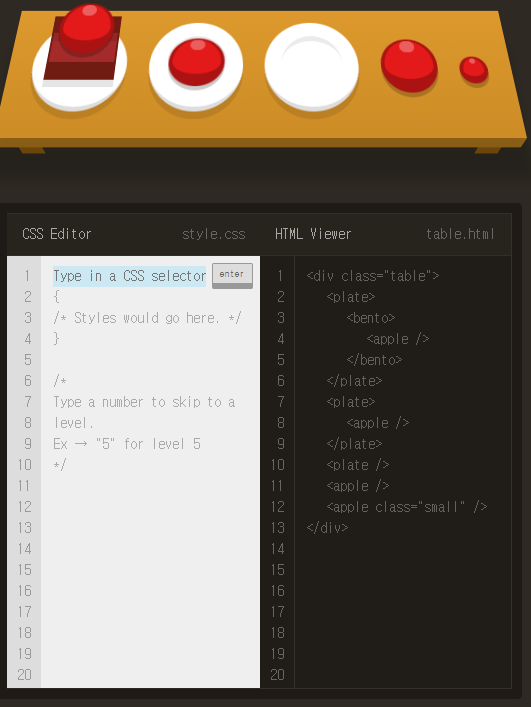Click the table.html file label

click(x=460, y=234)
